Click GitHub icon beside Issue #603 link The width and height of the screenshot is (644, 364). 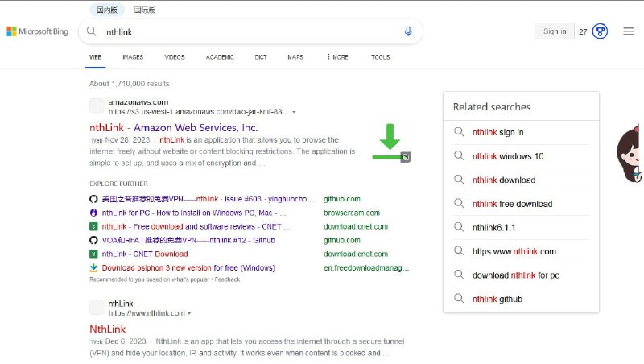tap(93, 199)
